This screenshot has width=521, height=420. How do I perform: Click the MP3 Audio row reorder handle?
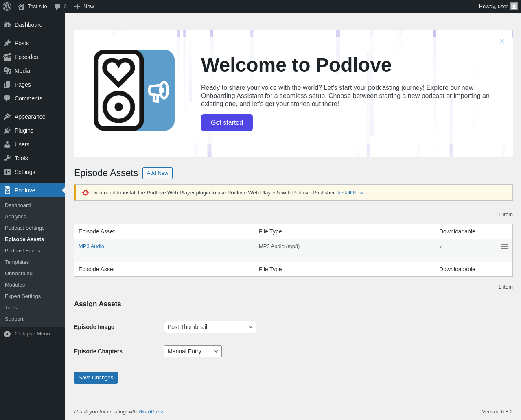[x=505, y=246]
